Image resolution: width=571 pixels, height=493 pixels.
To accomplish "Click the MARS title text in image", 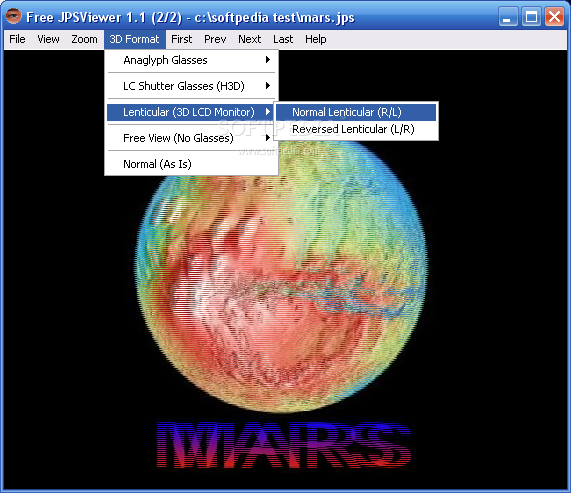I will coord(284,445).
